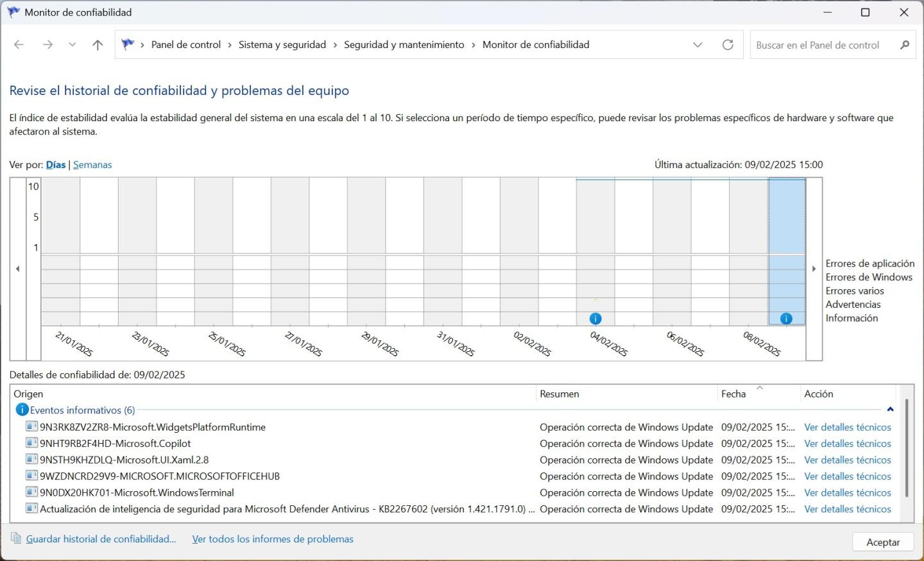Image resolution: width=924 pixels, height=561 pixels.
Task: View technical details for Microsoft.Copilot
Action: (x=847, y=444)
